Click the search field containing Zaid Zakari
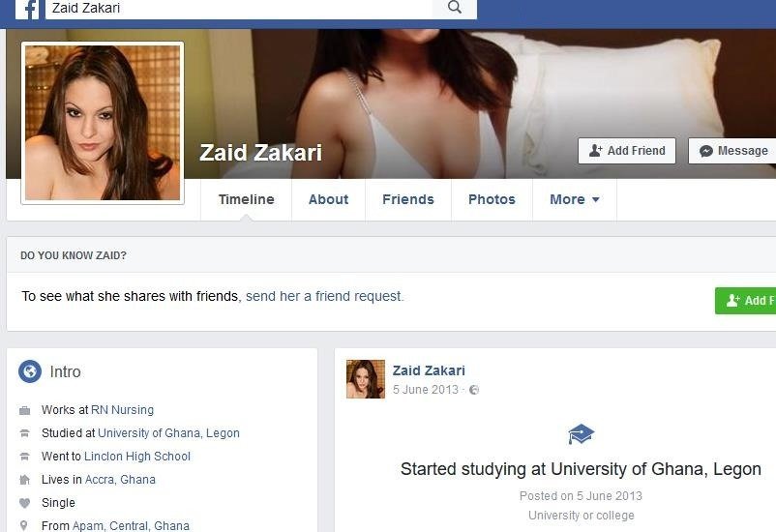Image resolution: width=776 pixels, height=532 pixels. pyautogui.click(x=239, y=8)
